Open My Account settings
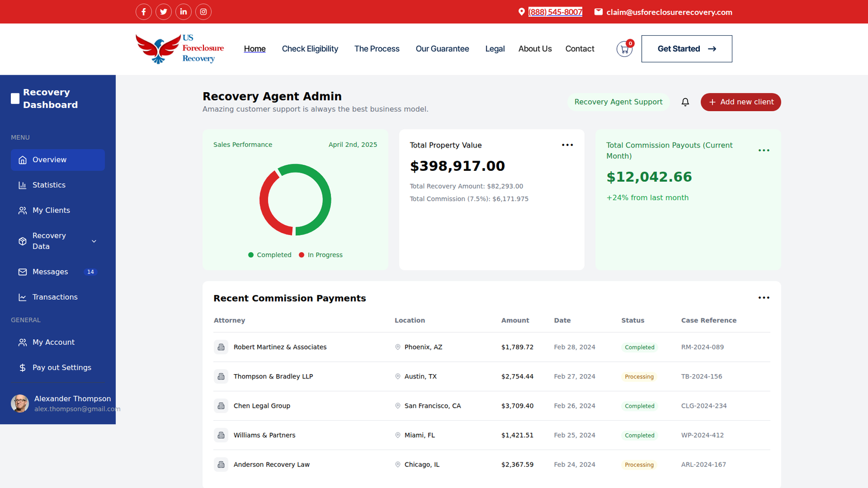 point(53,342)
